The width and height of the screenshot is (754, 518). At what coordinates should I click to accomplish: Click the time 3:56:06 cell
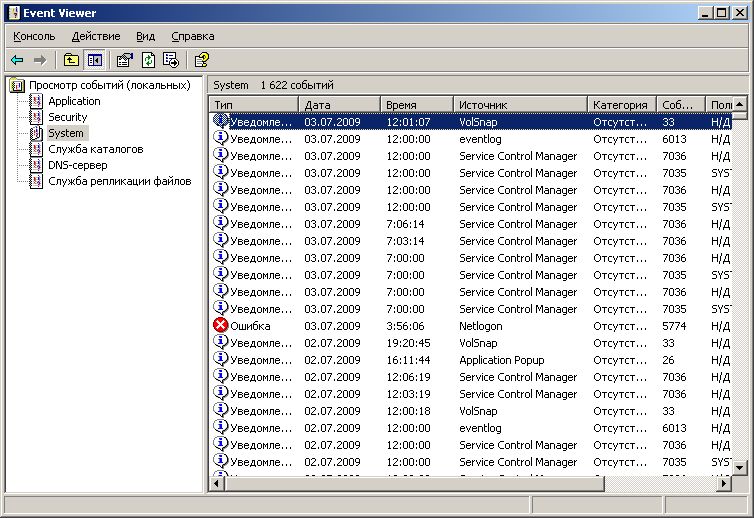click(405, 326)
